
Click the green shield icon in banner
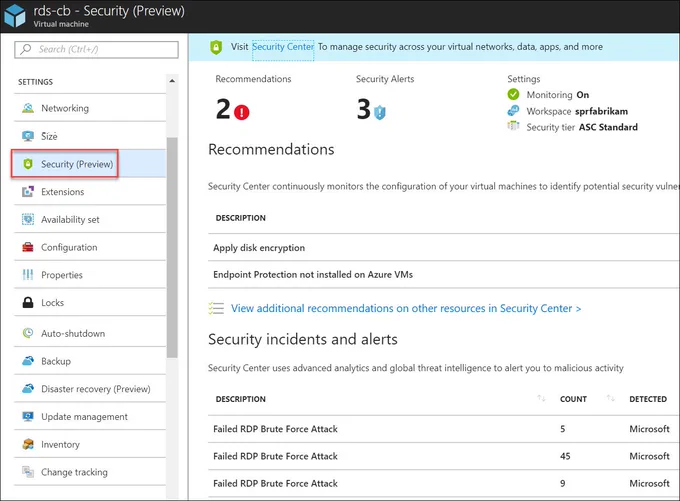click(x=216, y=47)
